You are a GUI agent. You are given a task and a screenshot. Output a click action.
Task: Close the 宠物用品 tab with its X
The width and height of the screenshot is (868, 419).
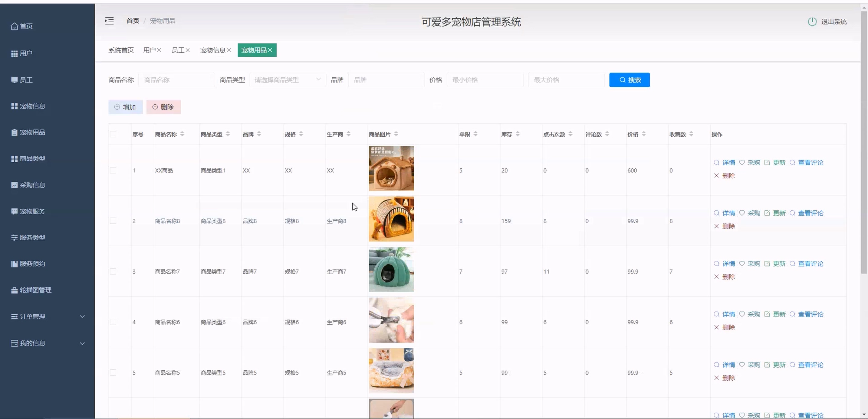[270, 50]
